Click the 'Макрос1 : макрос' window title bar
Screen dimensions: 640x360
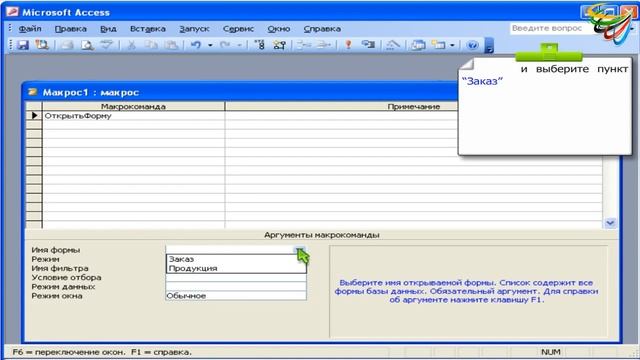coord(241,92)
